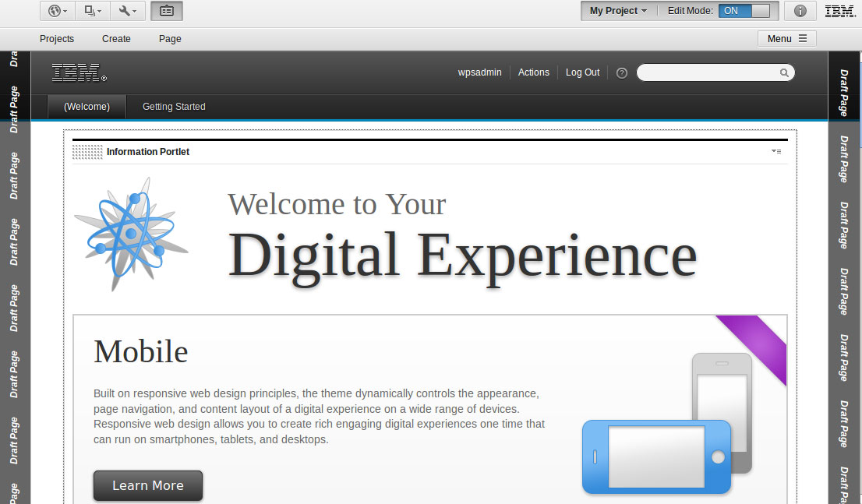Click the Information Portlet drag handle dots
The image size is (862, 504).
click(x=87, y=152)
